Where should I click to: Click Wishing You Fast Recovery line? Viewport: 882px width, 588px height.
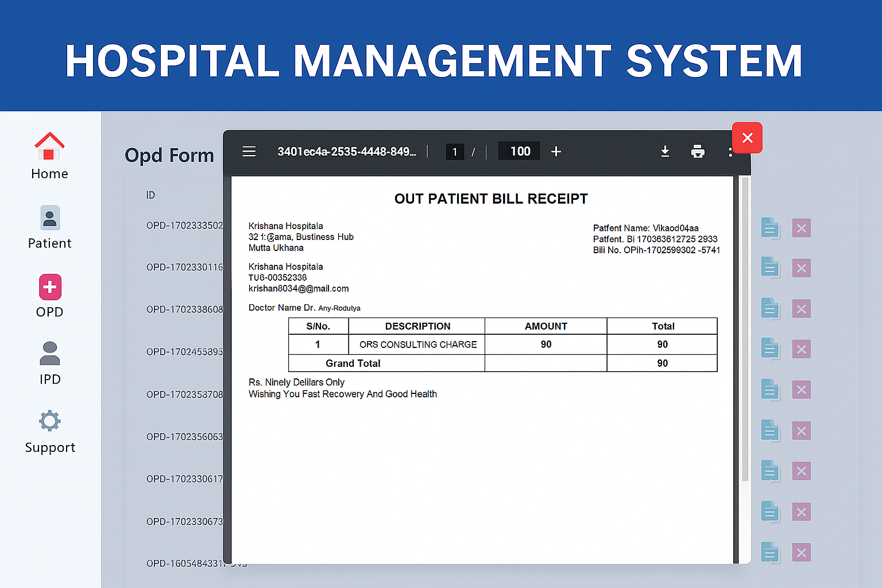pyautogui.click(x=343, y=394)
